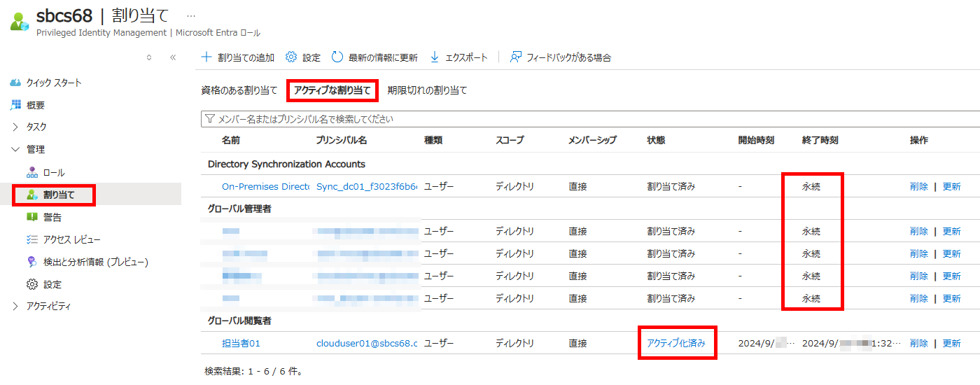Switch to the 資格のある割り当て tab
This screenshot has width=980, height=385.
tap(239, 90)
